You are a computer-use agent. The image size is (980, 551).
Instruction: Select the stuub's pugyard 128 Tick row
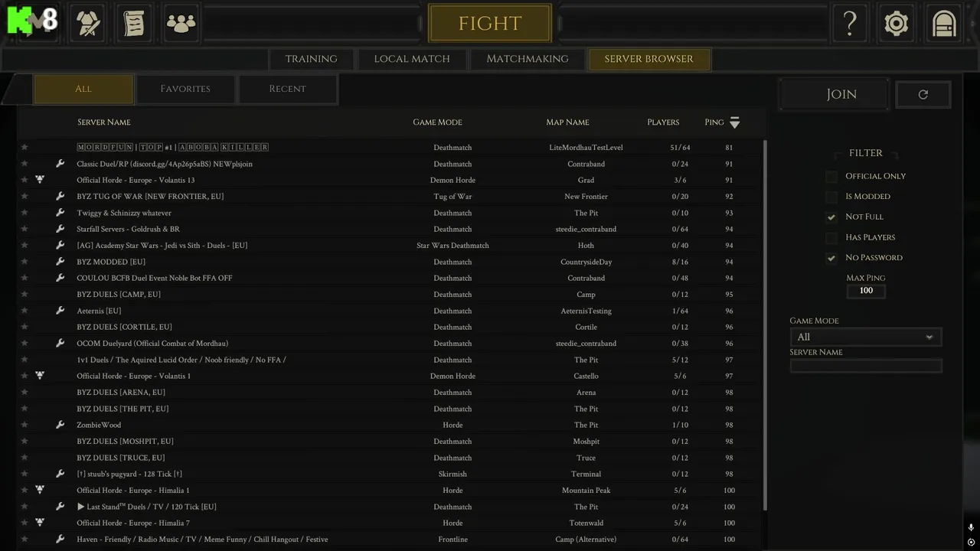390,474
